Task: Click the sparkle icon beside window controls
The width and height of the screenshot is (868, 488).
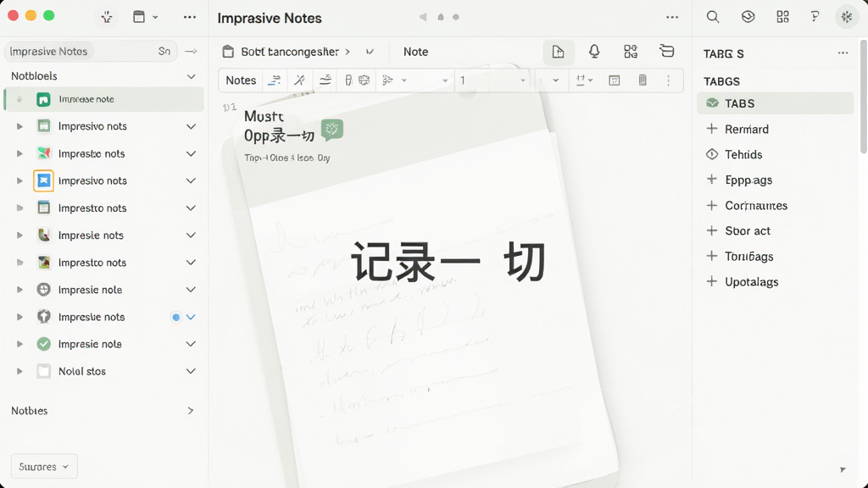Action: [107, 17]
